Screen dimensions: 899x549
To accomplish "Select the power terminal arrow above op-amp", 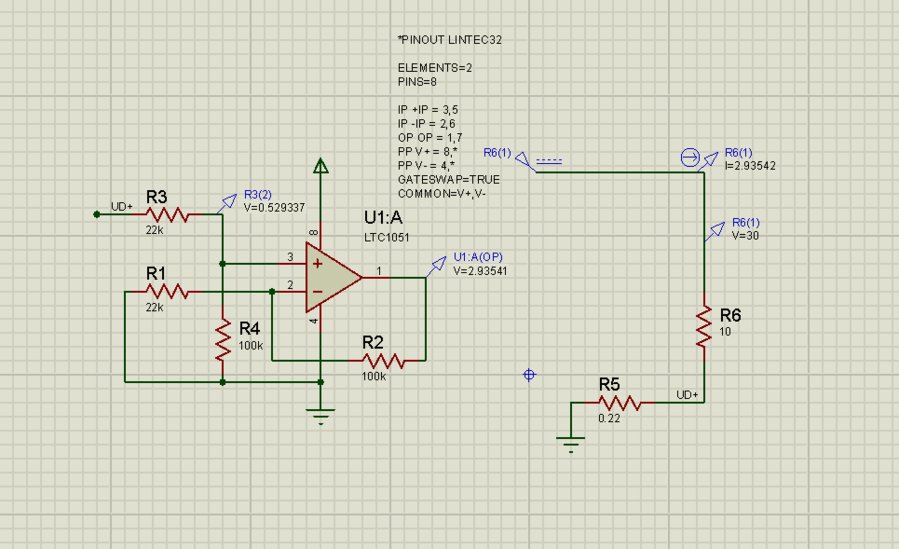I will point(319,168).
